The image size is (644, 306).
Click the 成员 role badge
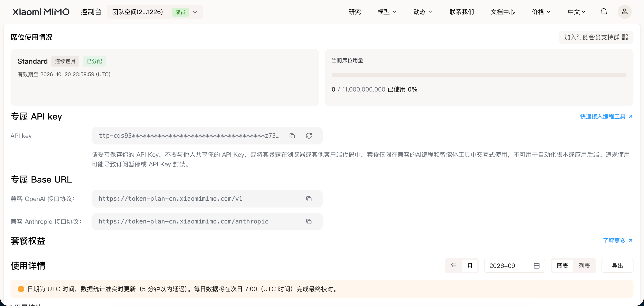pyautogui.click(x=180, y=12)
